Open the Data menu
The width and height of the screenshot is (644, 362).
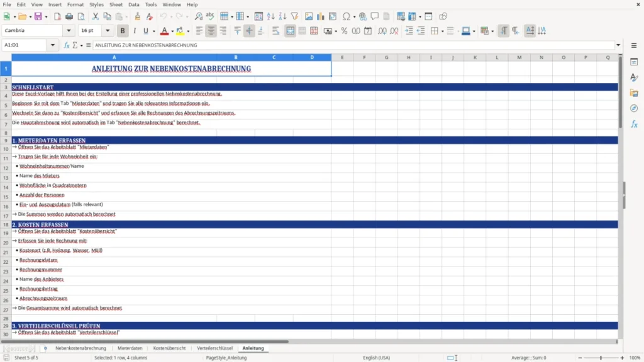134,4
